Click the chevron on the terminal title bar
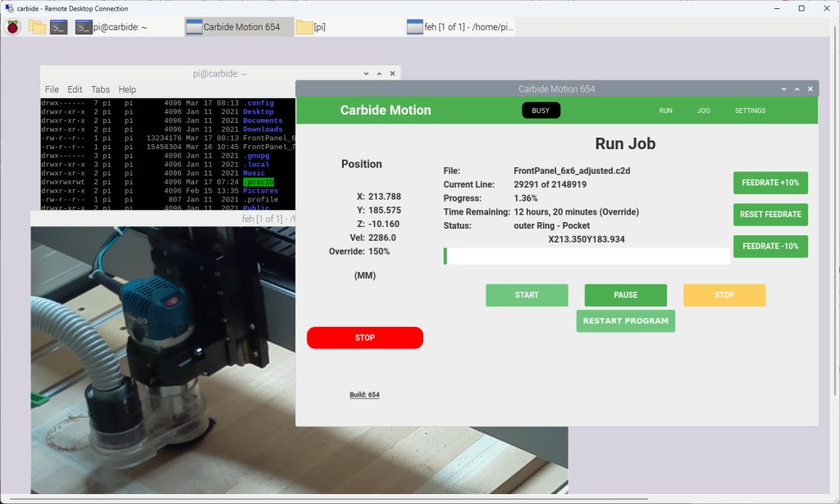840x504 pixels. coord(364,73)
